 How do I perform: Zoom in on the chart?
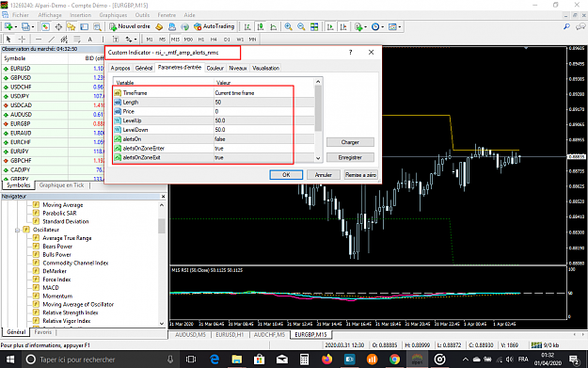coord(288,26)
